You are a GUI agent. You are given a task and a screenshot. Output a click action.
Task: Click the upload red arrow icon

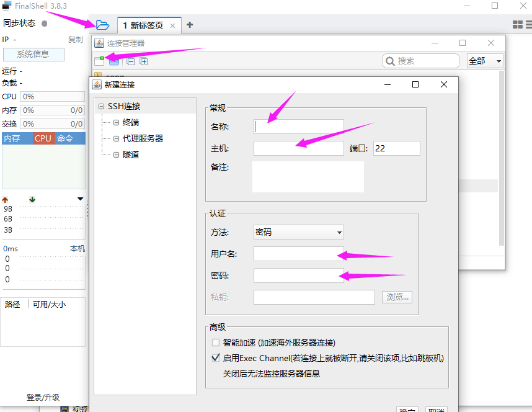pos(5,200)
